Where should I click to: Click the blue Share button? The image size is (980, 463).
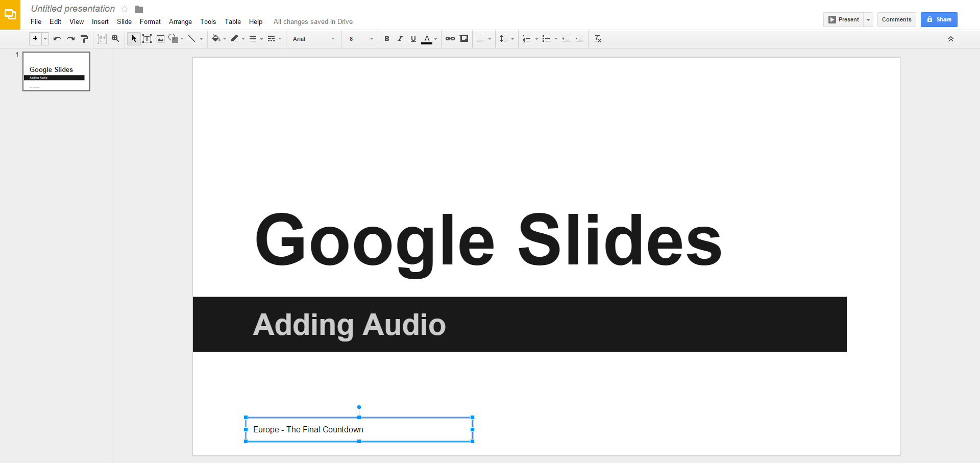[x=939, y=19]
